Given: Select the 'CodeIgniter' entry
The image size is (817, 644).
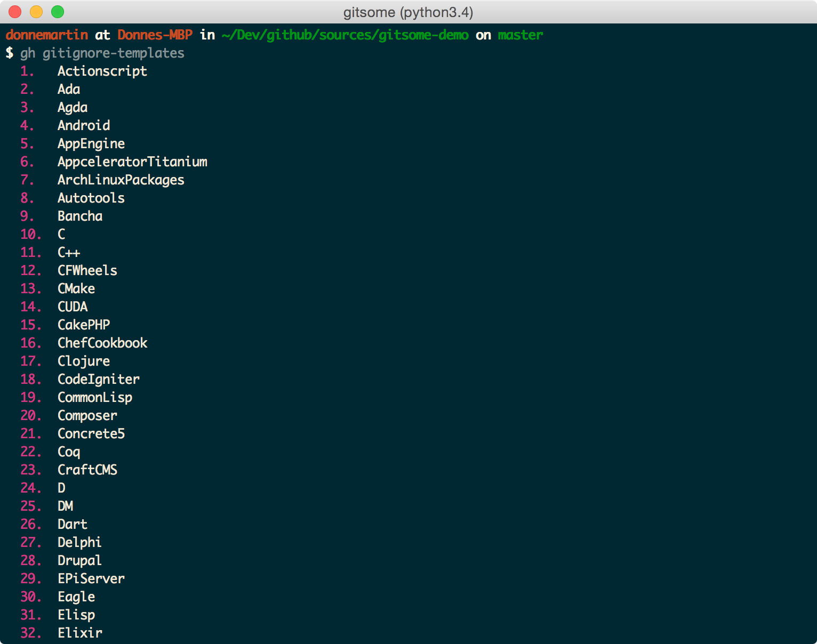Looking at the screenshot, I should [99, 380].
